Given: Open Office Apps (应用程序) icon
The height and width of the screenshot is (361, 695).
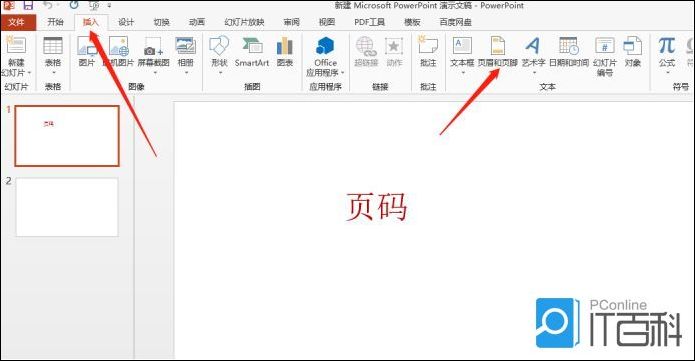Looking at the screenshot, I should point(325,45).
